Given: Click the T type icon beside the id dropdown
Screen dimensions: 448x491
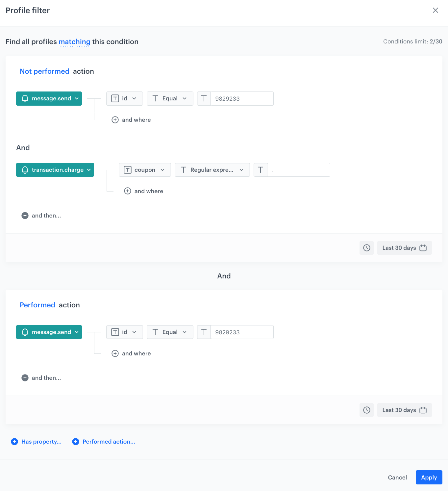Looking at the screenshot, I should (115, 98).
